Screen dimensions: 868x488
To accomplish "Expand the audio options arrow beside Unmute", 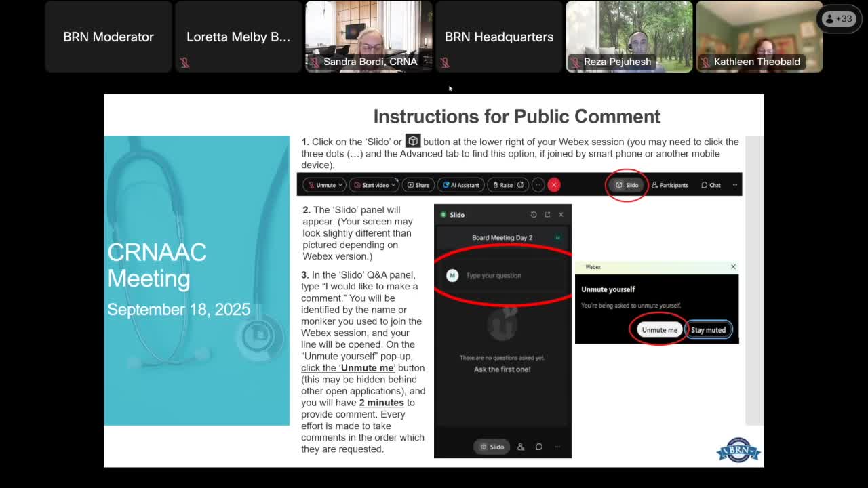I will (341, 185).
